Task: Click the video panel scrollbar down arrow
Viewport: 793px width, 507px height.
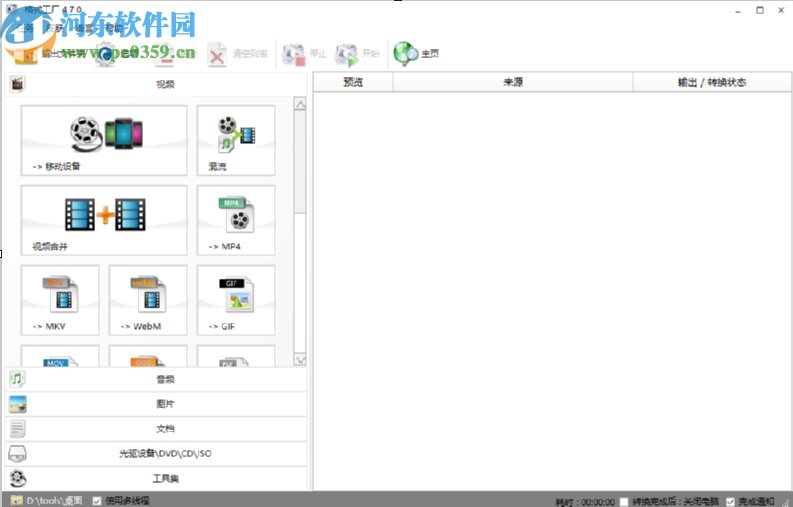Action: [x=300, y=359]
